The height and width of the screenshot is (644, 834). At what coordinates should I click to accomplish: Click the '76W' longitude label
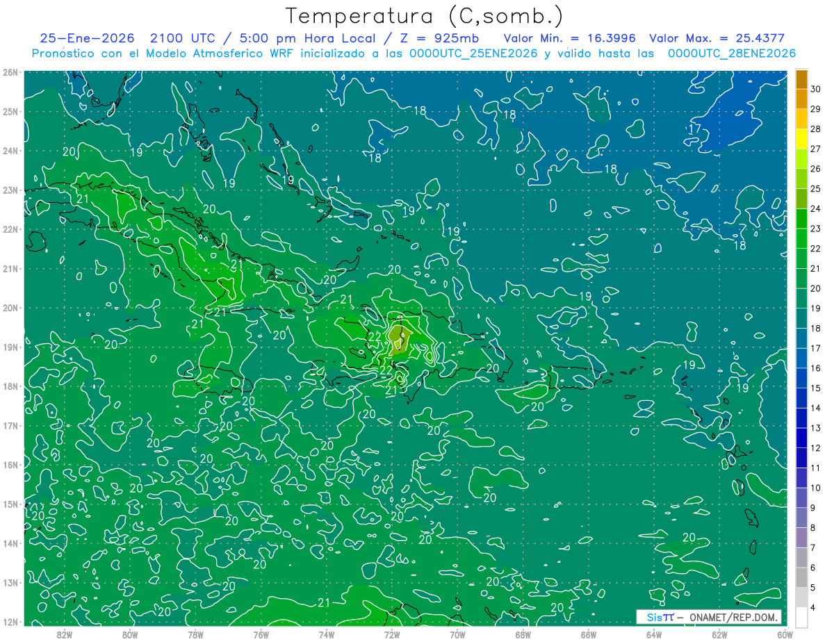[261, 634]
